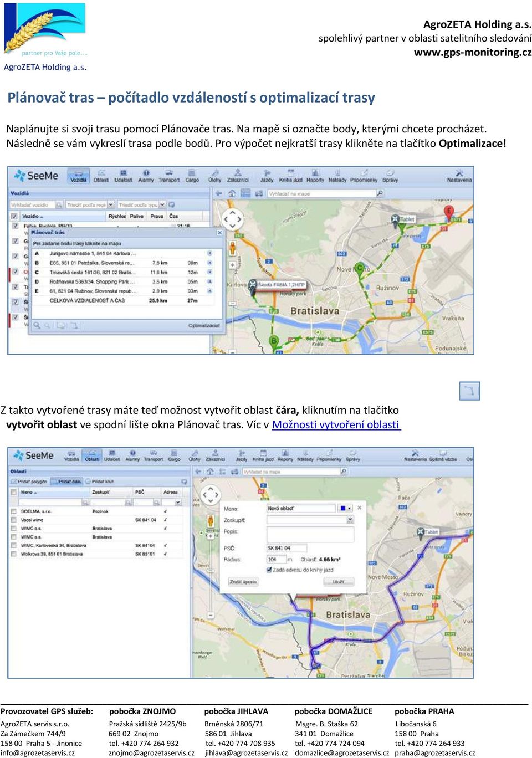This screenshot has height=758, width=532.
Task: Click the Meno field containing Nová oblasť
Action: click(302, 508)
